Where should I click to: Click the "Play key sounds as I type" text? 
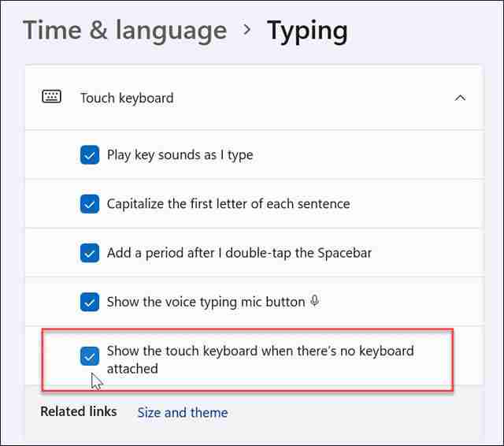tap(180, 155)
